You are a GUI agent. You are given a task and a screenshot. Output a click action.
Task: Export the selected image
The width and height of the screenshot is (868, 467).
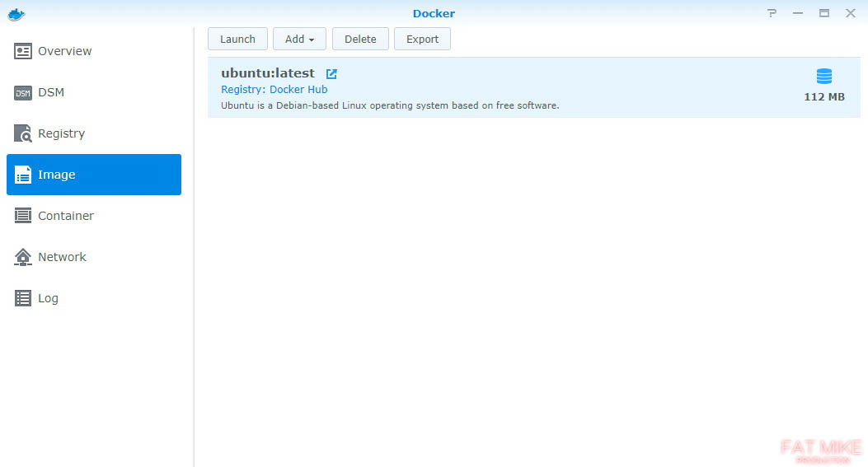(422, 40)
